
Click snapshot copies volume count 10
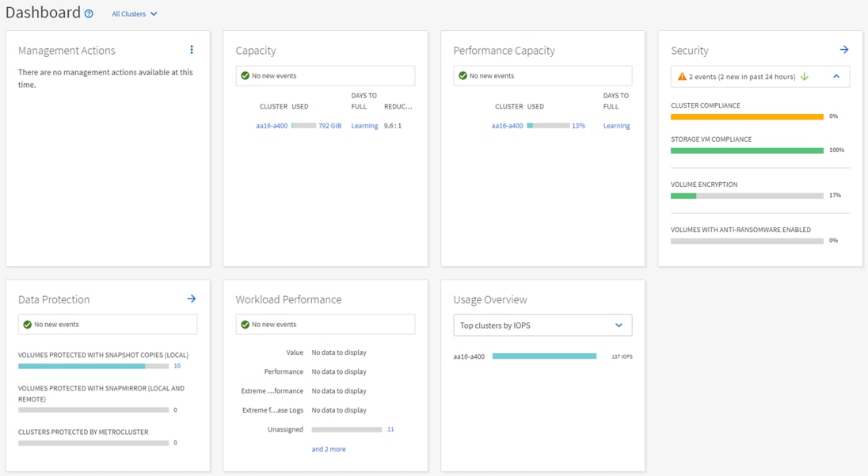pyautogui.click(x=177, y=366)
